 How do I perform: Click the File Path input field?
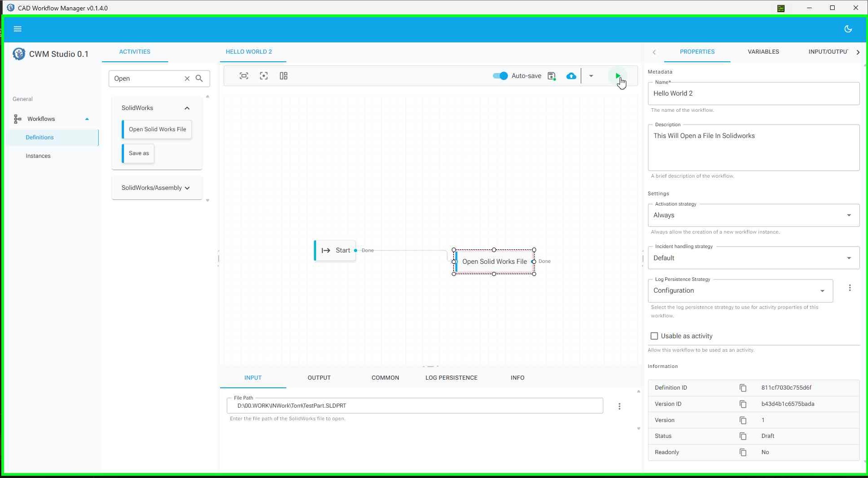(414, 405)
